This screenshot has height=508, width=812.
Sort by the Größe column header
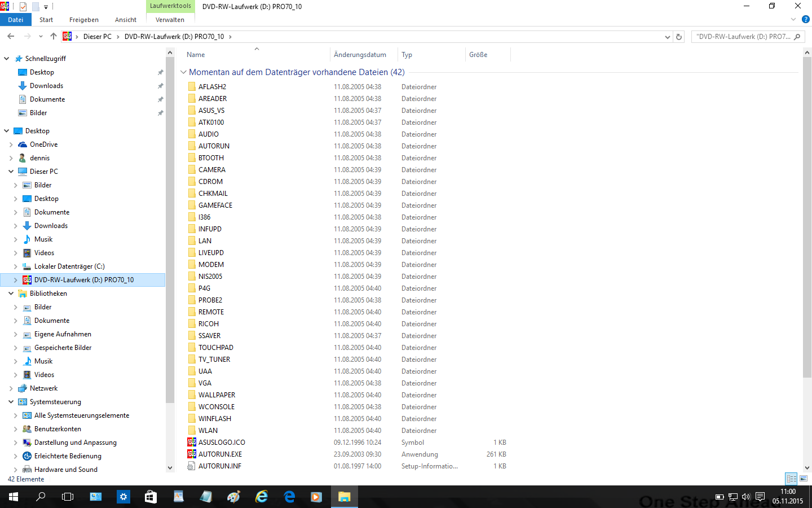pyautogui.click(x=488, y=55)
